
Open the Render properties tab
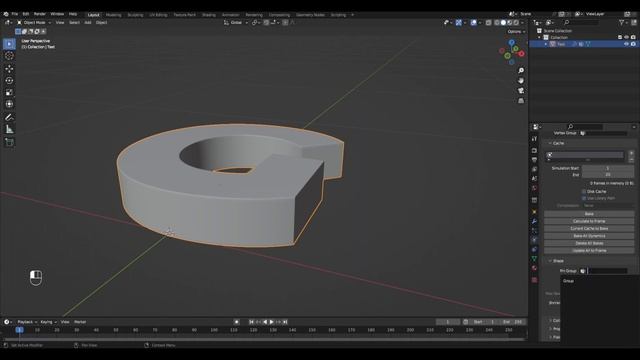(x=534, y=151)
